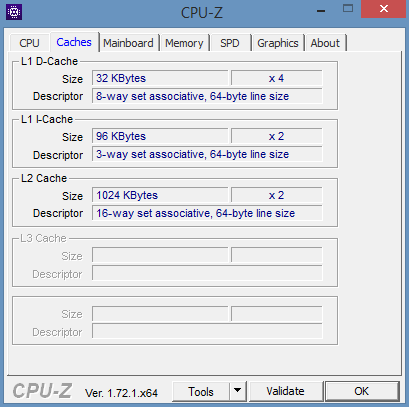Go to the Graphics tab

click(278, 43)
